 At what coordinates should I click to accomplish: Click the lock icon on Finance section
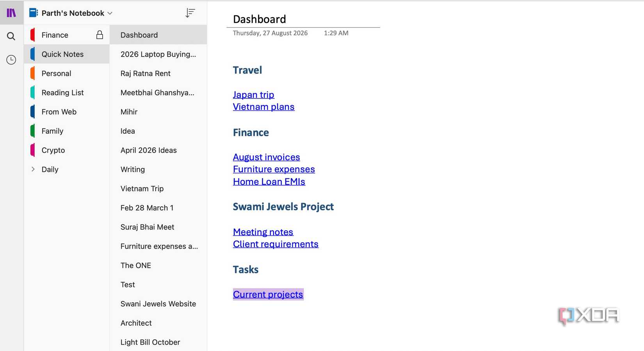(100, 35)
